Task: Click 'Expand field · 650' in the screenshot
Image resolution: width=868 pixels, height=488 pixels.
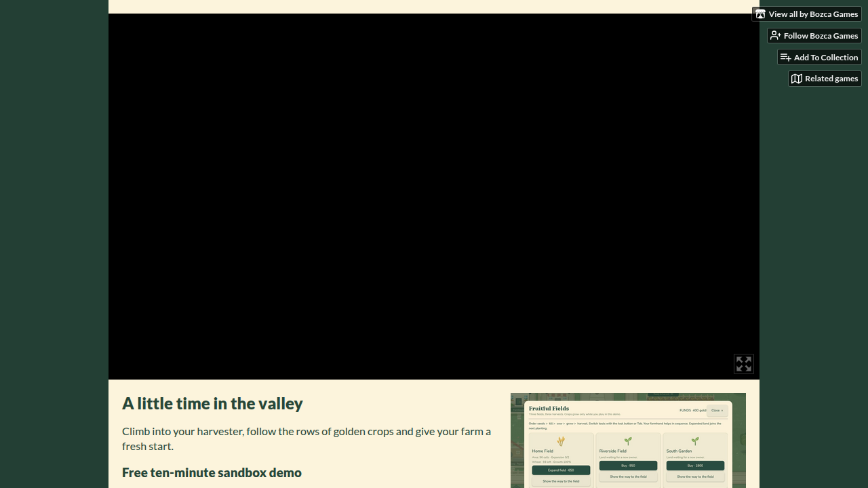Action: click(561, 470)
